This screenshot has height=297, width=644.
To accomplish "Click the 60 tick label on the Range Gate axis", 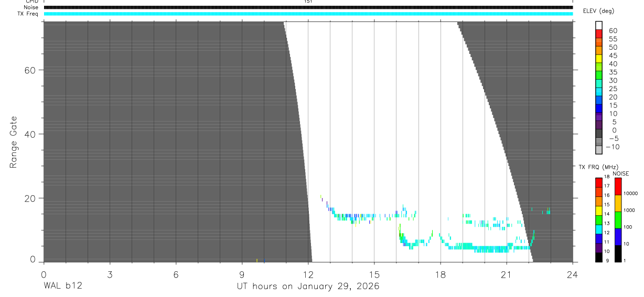I will point(30,70).
